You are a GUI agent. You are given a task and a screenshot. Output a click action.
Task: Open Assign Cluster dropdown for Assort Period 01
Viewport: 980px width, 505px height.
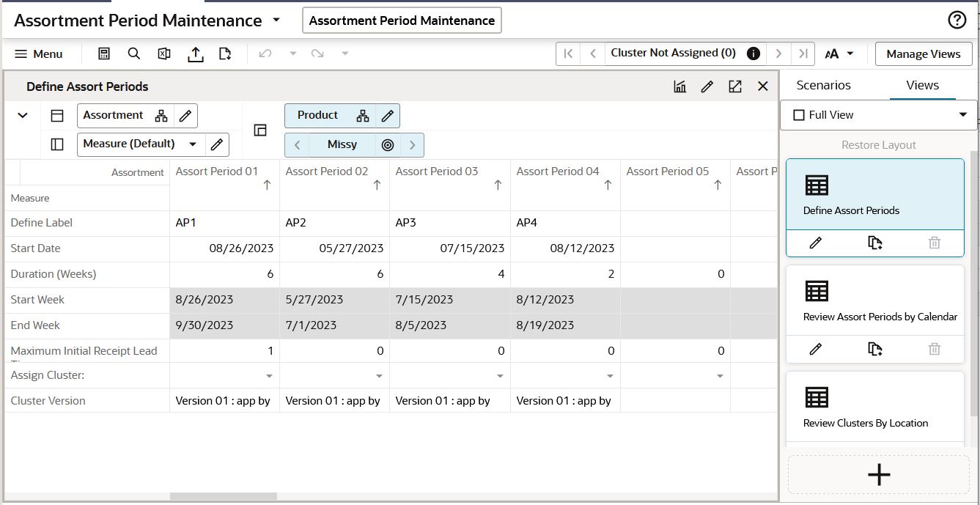click(269, 376)
